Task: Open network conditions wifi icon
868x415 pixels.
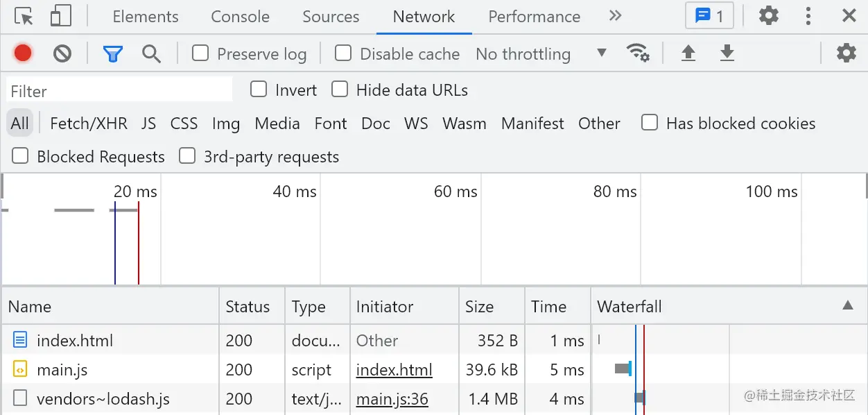Action: (x=637, y=53)
